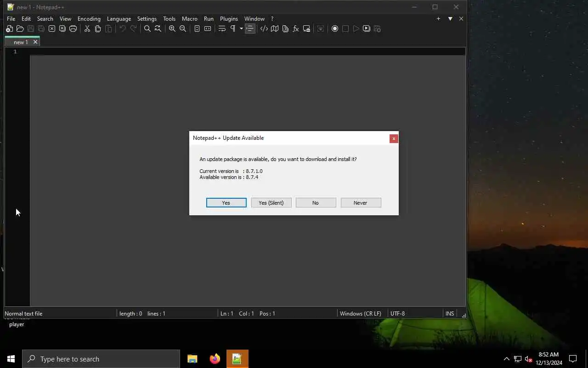Viewport: 588px width, 368px height.
Task: Toggle show all characters pilcrow icon
Action: pyautogui.click(x=232, y=29)
